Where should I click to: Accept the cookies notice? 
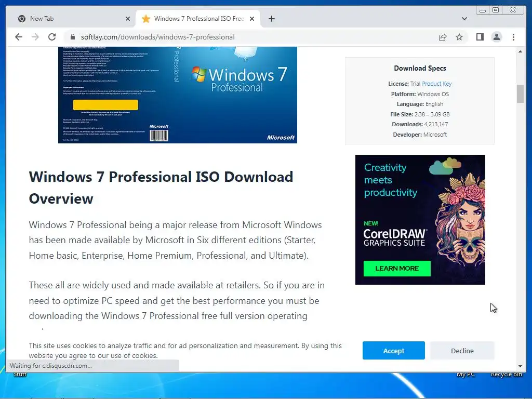[x=394, y=351]
